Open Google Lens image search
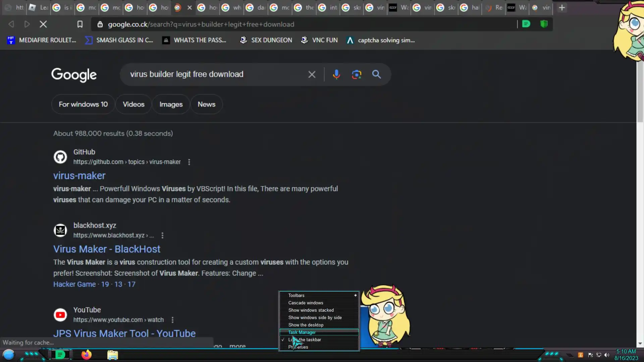 [356, 74]
